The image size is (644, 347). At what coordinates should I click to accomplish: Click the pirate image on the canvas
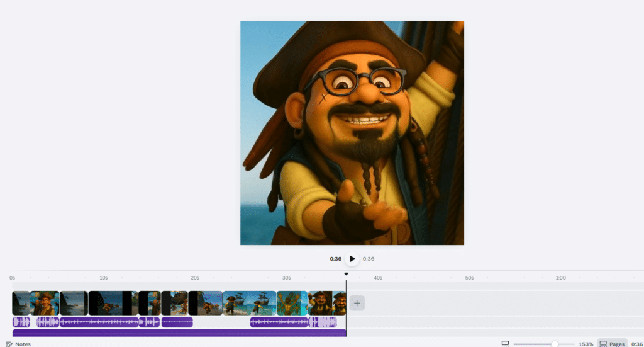pyautogui.click(x=352, y=133)
